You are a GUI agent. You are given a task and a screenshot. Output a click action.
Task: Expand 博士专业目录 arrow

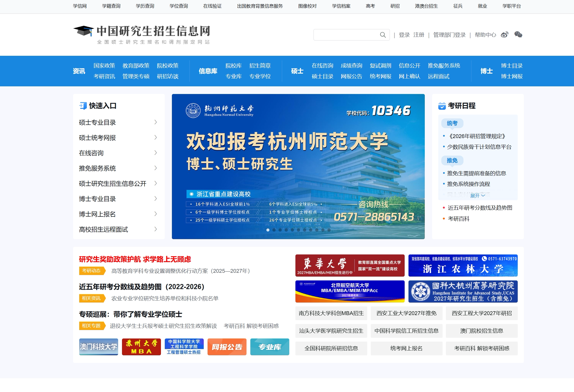tap(156, 199)
